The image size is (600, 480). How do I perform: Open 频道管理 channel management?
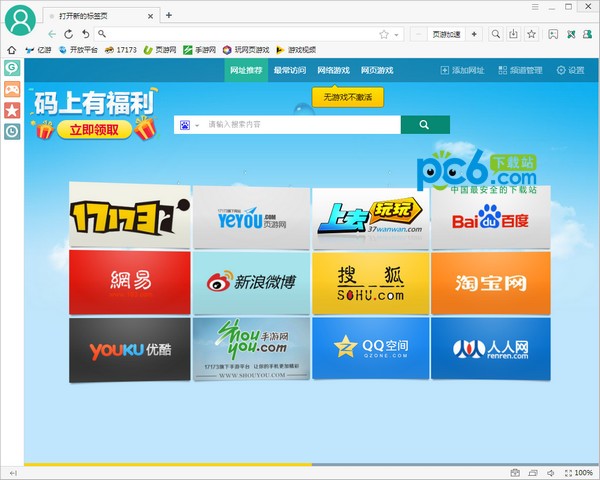[520, 70]
